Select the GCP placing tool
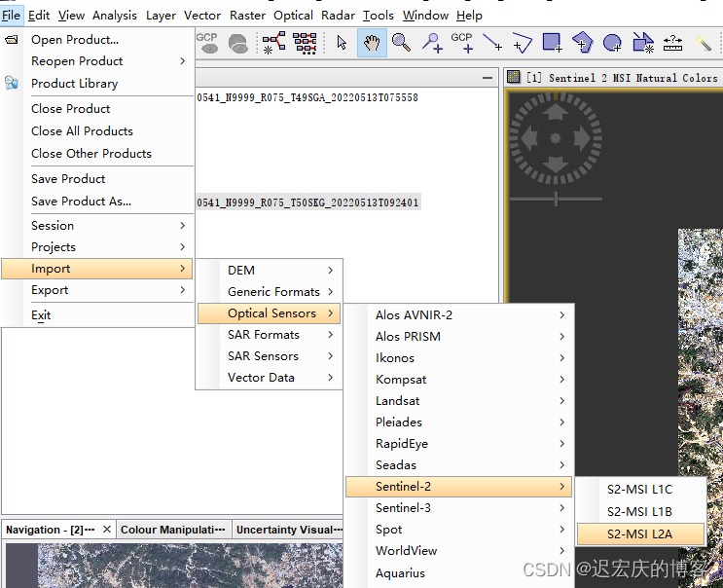 click(x=462, y=43)
